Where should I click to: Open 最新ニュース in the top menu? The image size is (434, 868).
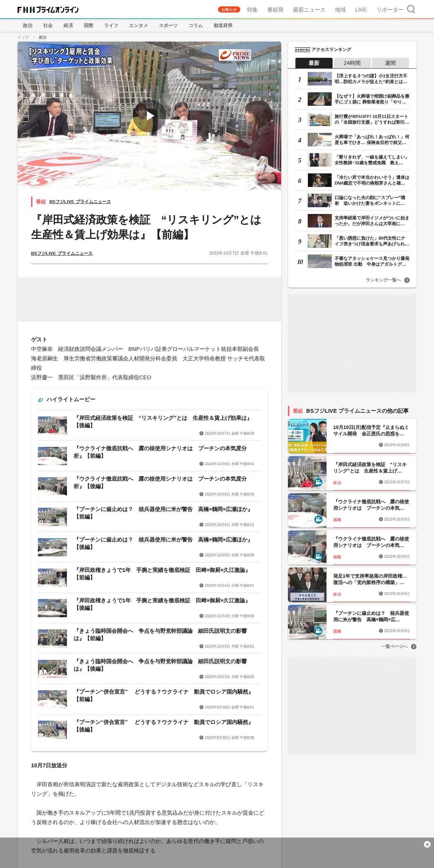(x=309, y=10)
